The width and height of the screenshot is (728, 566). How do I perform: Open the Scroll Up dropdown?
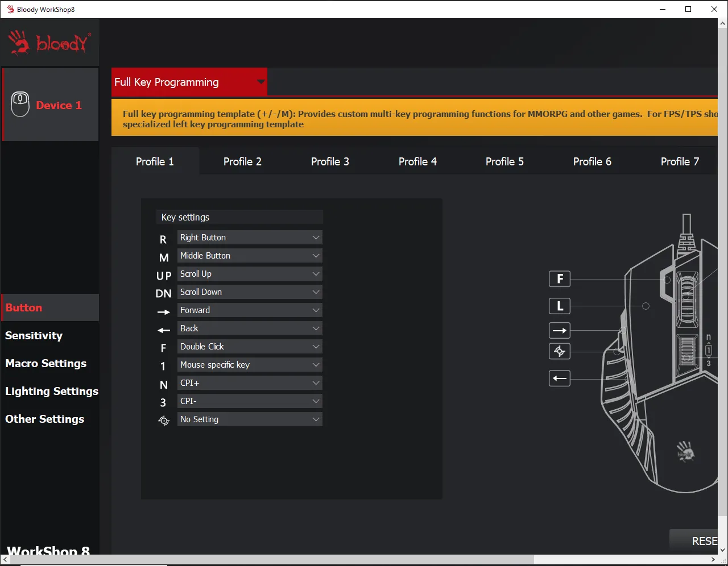click(x=250, y=274)
